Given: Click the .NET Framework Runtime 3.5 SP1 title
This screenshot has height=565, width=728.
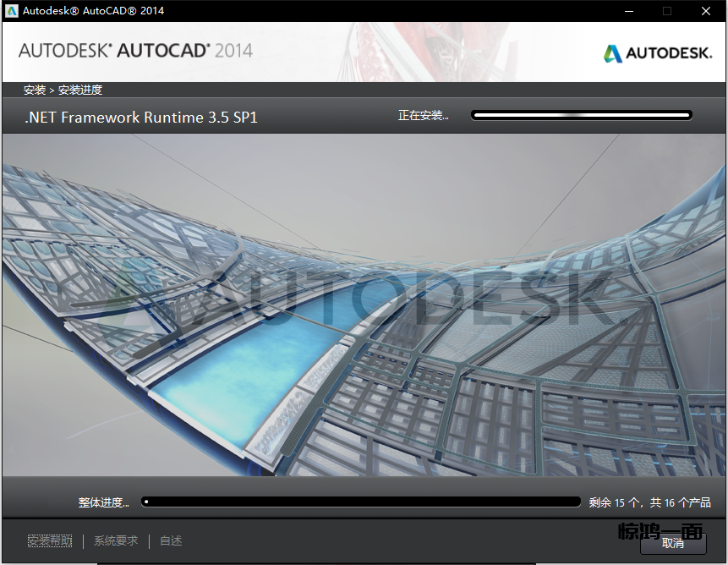Looking at the screenshot, I should coord(141,118).
